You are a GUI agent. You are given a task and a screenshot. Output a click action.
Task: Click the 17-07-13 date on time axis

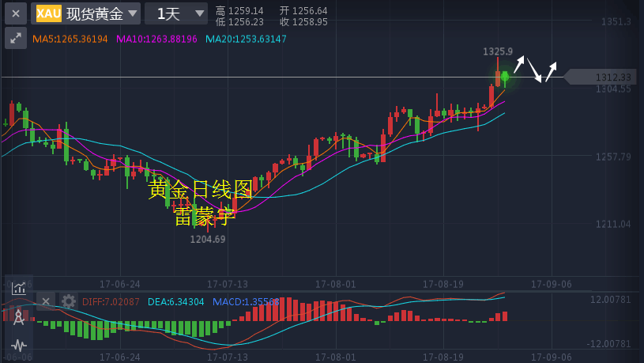pyautogui.click(x=228, y=283)
